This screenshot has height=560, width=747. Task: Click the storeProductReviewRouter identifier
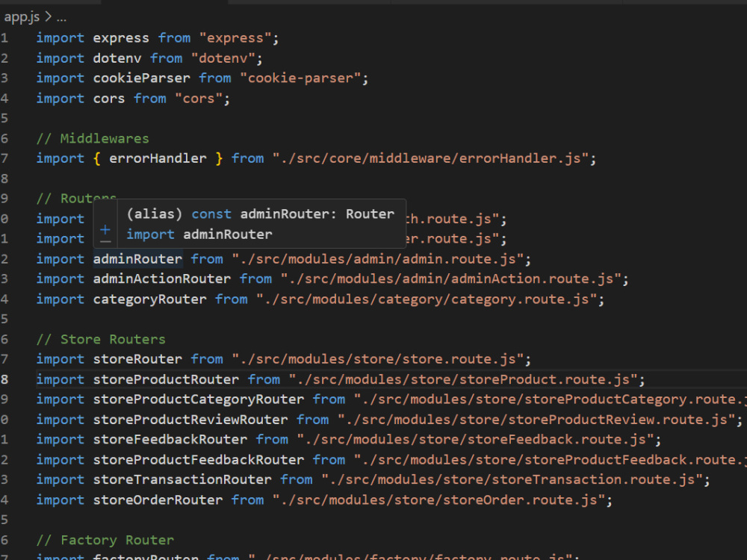(x=190, y=420)
